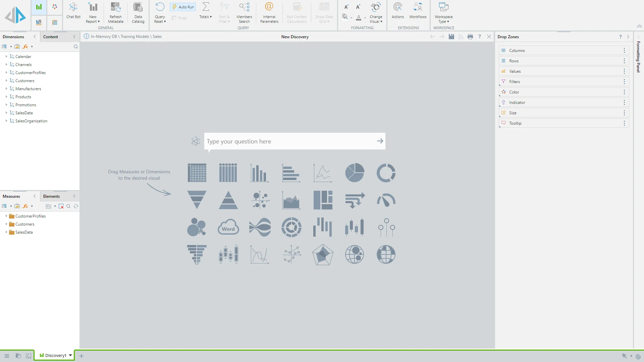This screenshot has width=644, height=362.
Task: Expand the SalesData measures folder
Action: (6, 232)
